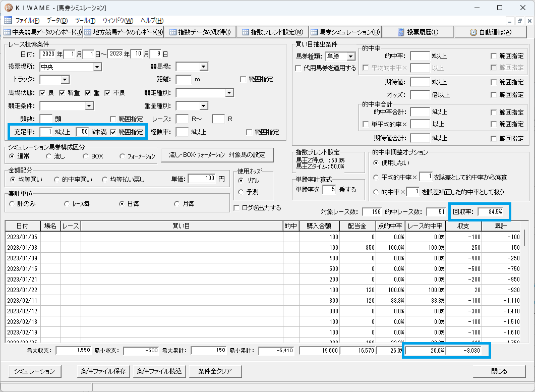
Task: Click the results table vertical scrollbar
Action: 525,238
